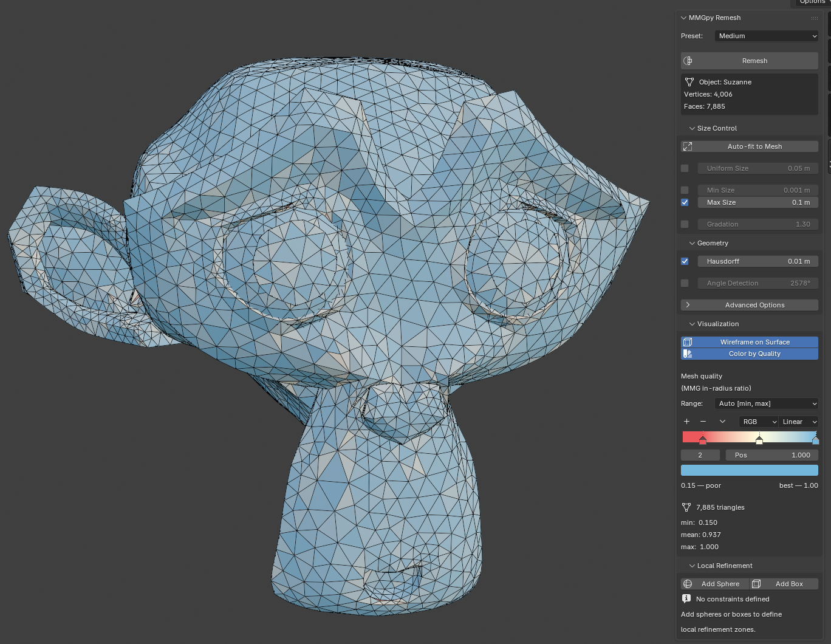Viewport: 831px width, 644px height.
Task: Click the text (MMG in-radius ratio)
Action: coord(716,388)
